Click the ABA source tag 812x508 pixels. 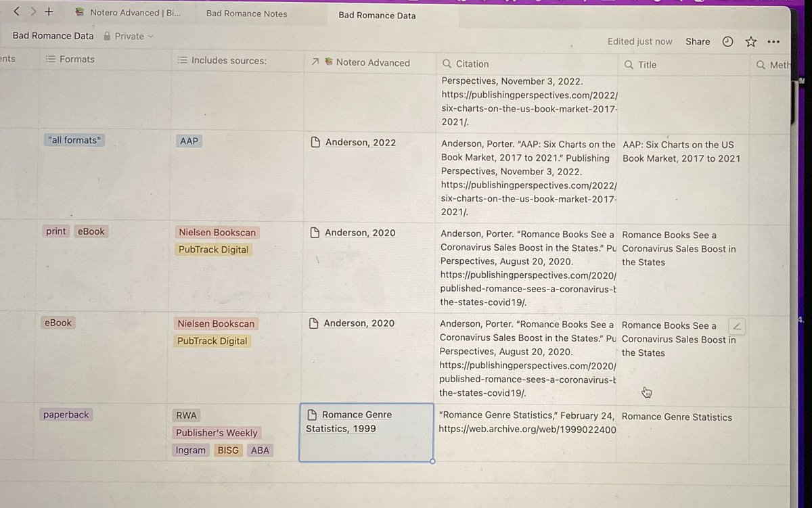[x=260, y=450]
